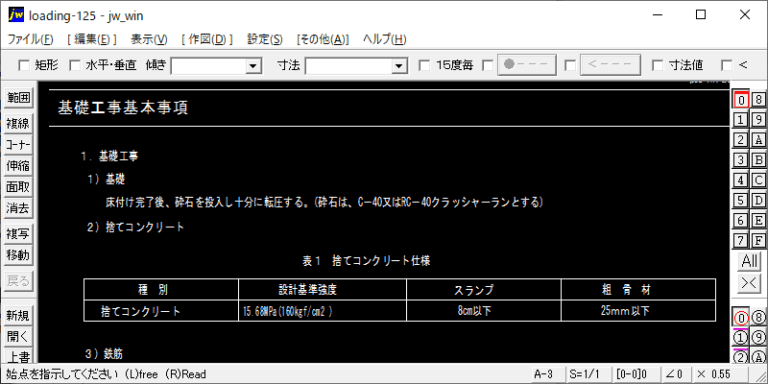Viewport: 768px width, 384px height.
Task: Select layer 2 square icon
Action: pos(741,140)
